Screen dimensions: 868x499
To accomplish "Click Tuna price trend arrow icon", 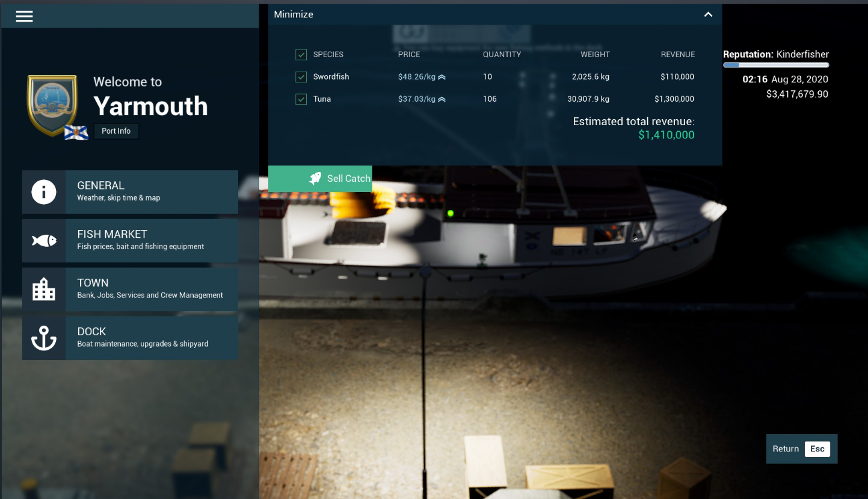I will (x=442, y=99).
